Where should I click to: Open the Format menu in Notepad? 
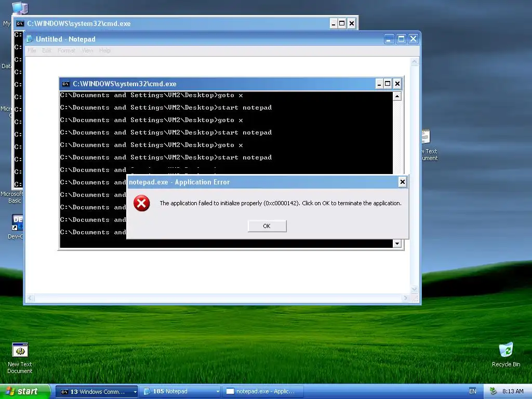[66, 50]
